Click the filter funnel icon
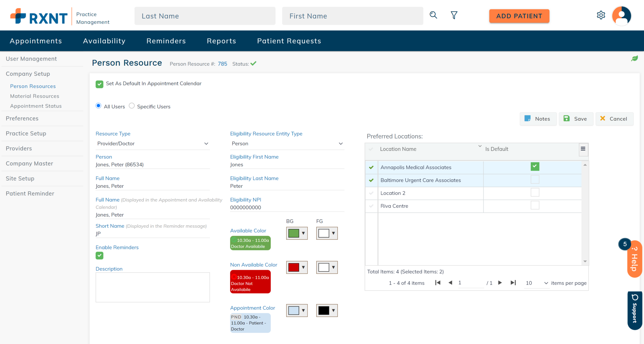This screenshot has width=644, height=344. click(454, 15)
